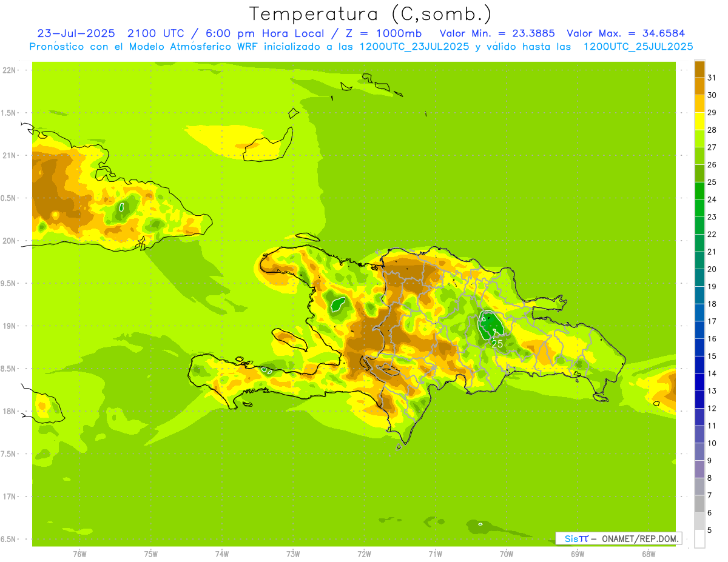Click the "Valor Min. = 23.3885" text
This screenshot has width=728, height=562.
point(497,33)
